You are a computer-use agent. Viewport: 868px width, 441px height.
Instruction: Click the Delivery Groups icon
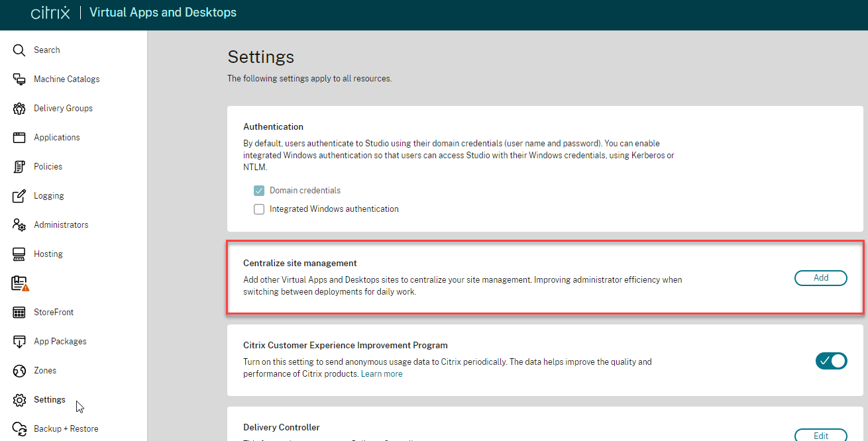19,109
